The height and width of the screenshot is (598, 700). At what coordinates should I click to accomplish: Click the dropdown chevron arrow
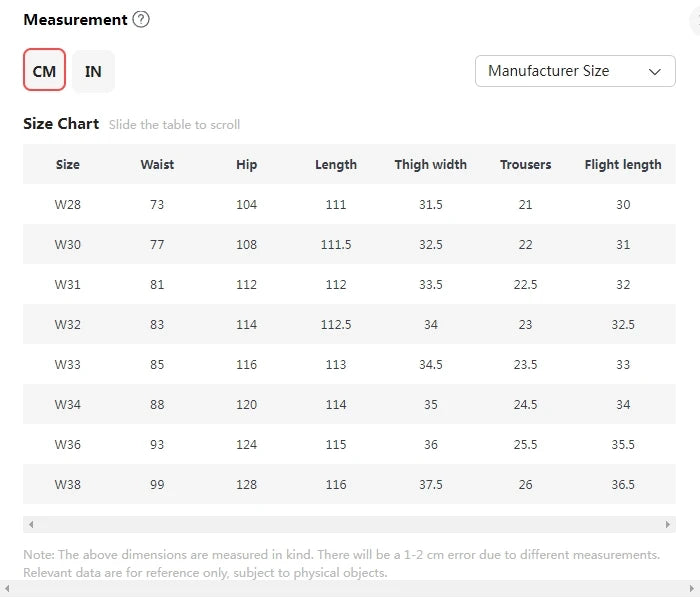pos(655,71)
